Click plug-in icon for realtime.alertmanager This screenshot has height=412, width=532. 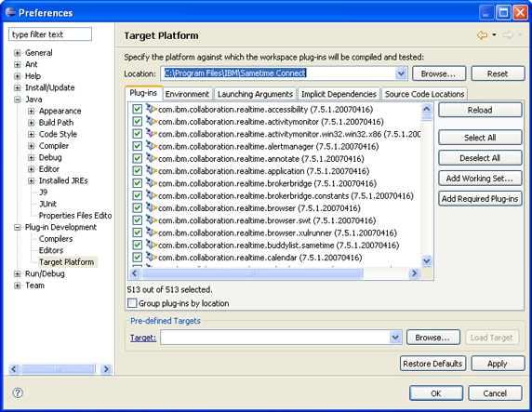[152, 146]
